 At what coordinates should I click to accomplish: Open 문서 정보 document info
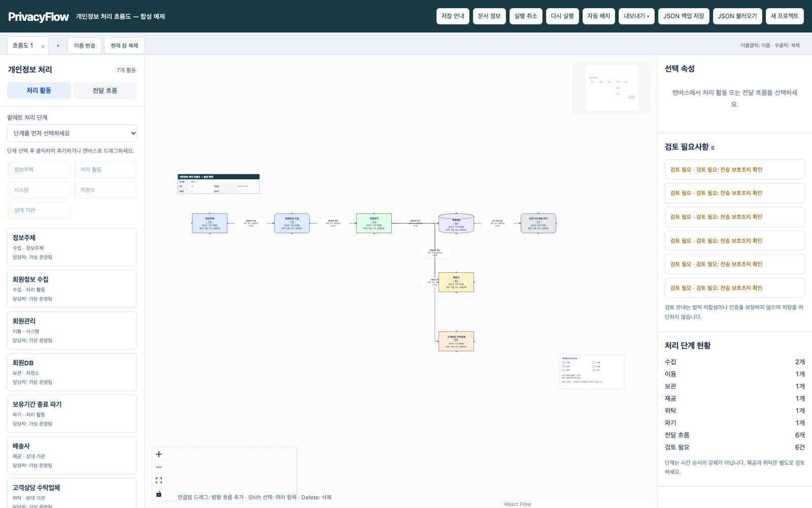pos(489,16)
